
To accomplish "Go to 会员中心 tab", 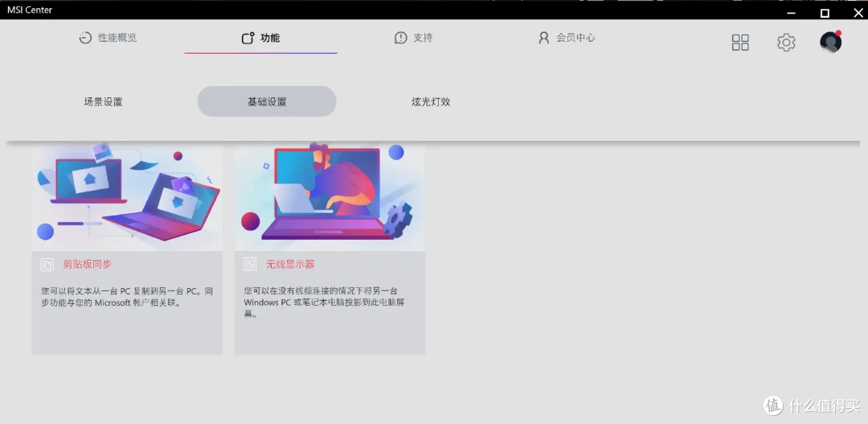I will click(x=567, y=38).
